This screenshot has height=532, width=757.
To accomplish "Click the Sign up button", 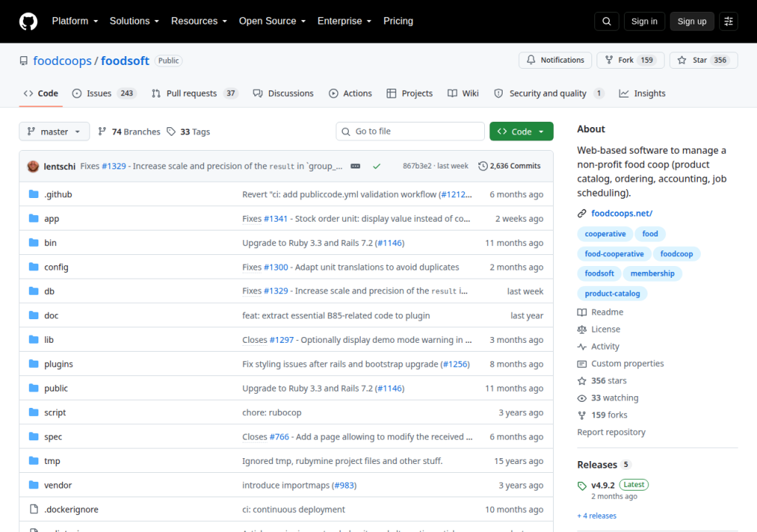I will [692, 21].
